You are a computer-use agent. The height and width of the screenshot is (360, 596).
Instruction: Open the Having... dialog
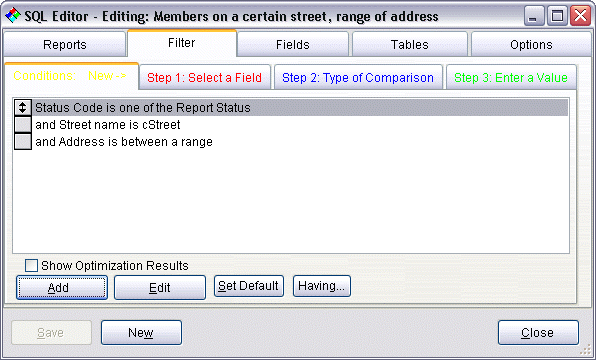[x=322, y=286]
